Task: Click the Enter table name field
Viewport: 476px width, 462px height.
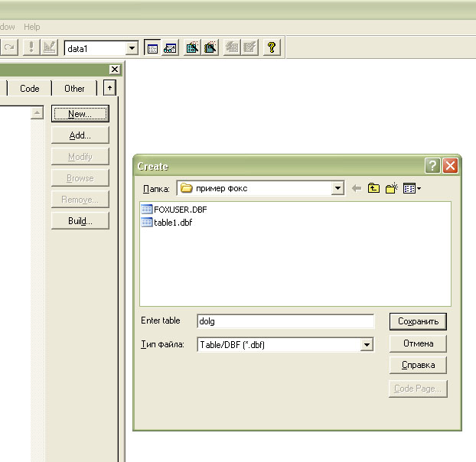Action: tap(285, 321)
